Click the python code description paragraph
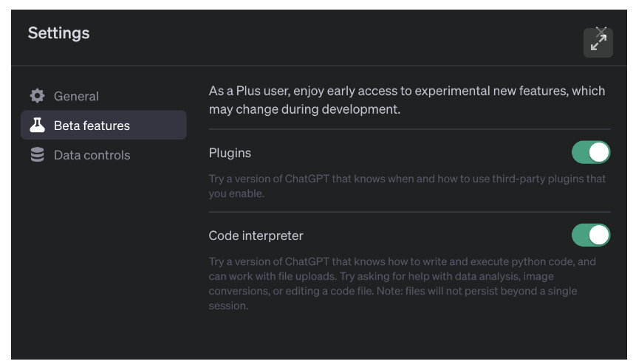The image size is (633, 364). 402,284
